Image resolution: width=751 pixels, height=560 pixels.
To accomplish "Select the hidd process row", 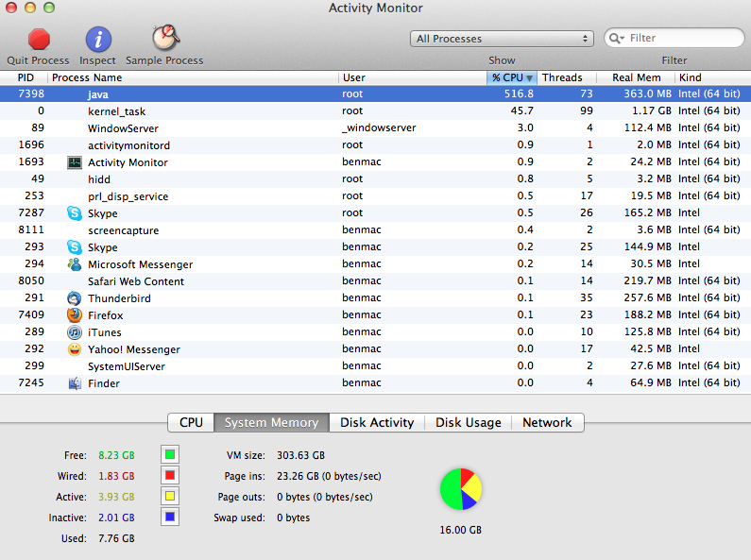I will 376,179.
